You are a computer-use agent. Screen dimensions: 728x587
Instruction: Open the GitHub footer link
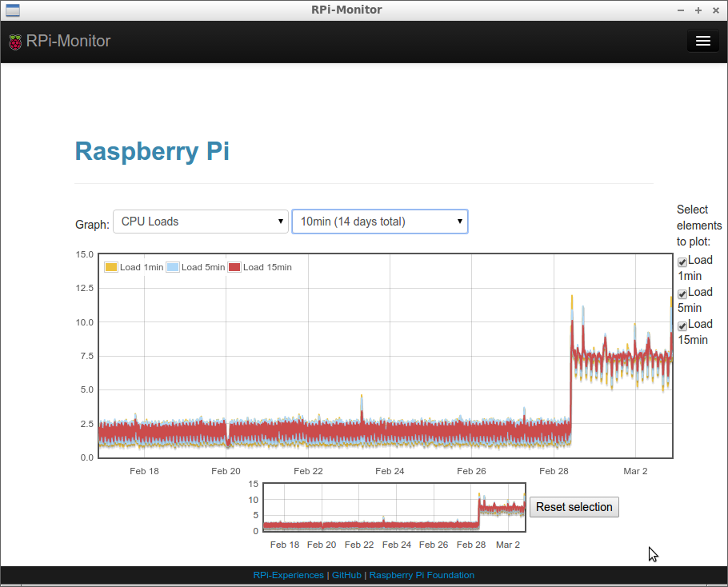coord(346,575)
